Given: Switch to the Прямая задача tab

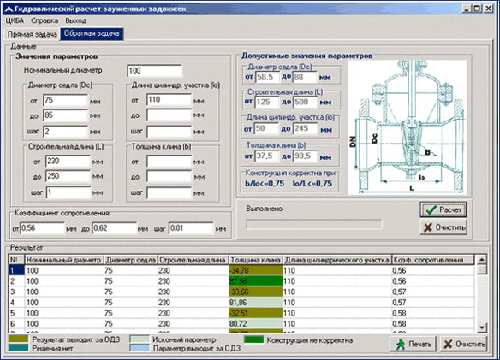Looking at the screenshot, I should click(x=32, y=34).
